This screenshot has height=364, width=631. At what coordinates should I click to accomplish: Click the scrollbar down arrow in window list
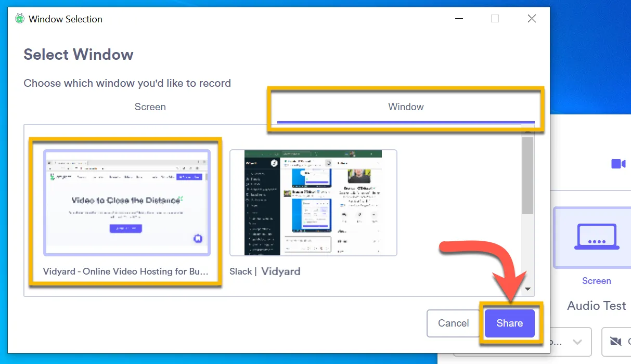528,289
